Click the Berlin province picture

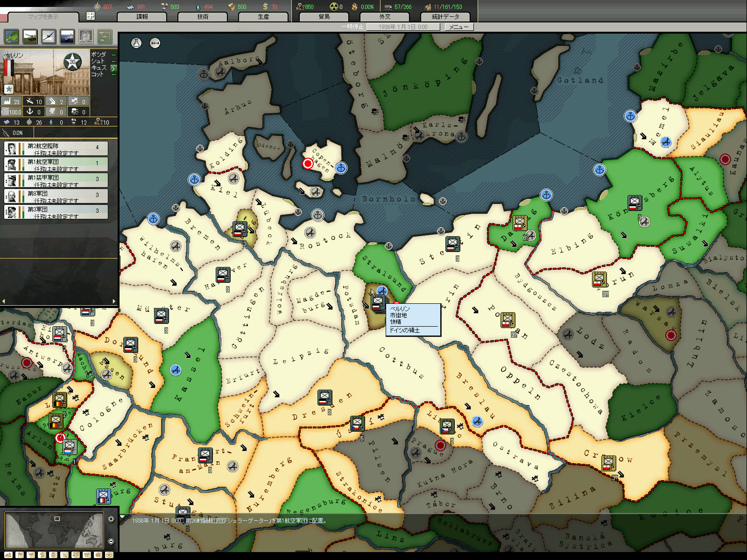click(x=45, y=72)
